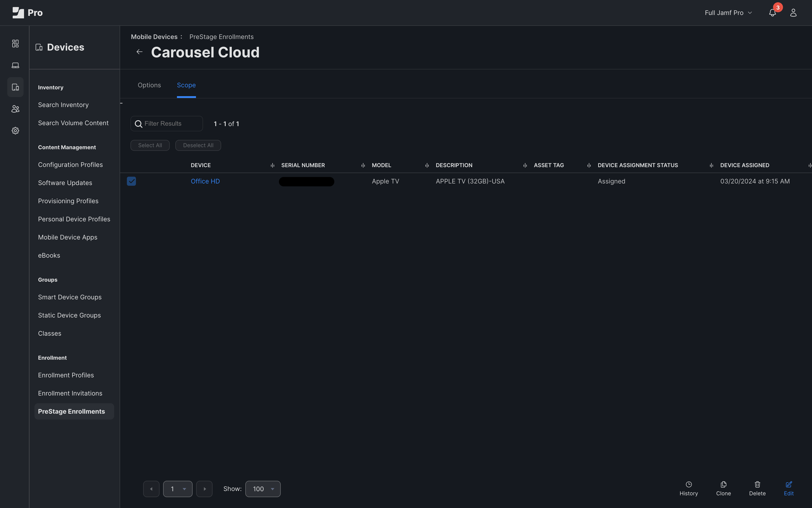Uncheck the Office HD device checkbox
Image resolution: width=812 pixels, height=508 pixels.
click(131, 181)
